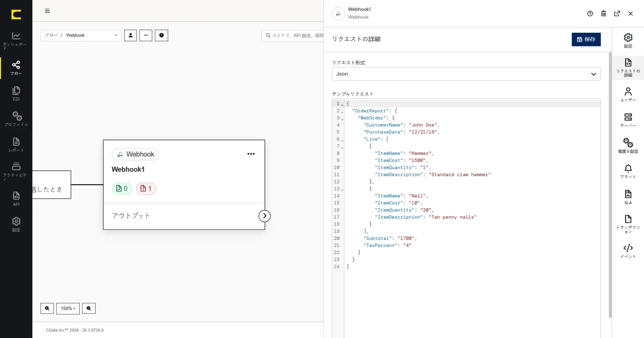Screen dimensions: 644x338
Task: Click the CData Arc logo
Action: 16,15
